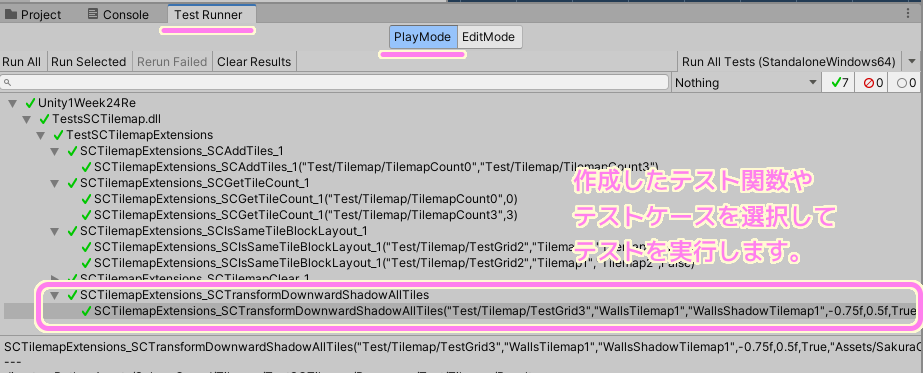Click the Rerun Failed button
Viewport: 923px width, 373px height.
click(x=172, y=62)
